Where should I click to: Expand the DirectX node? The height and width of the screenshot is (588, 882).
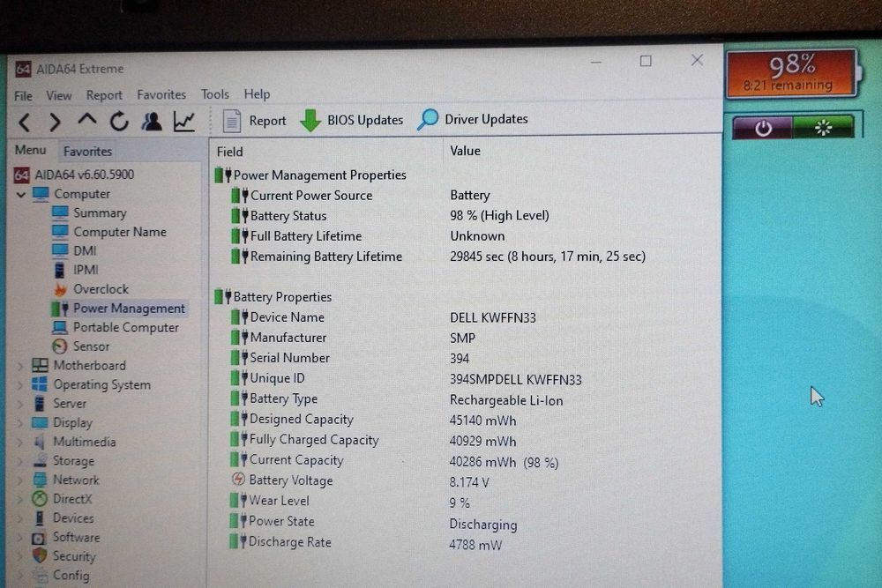(20, 499)
